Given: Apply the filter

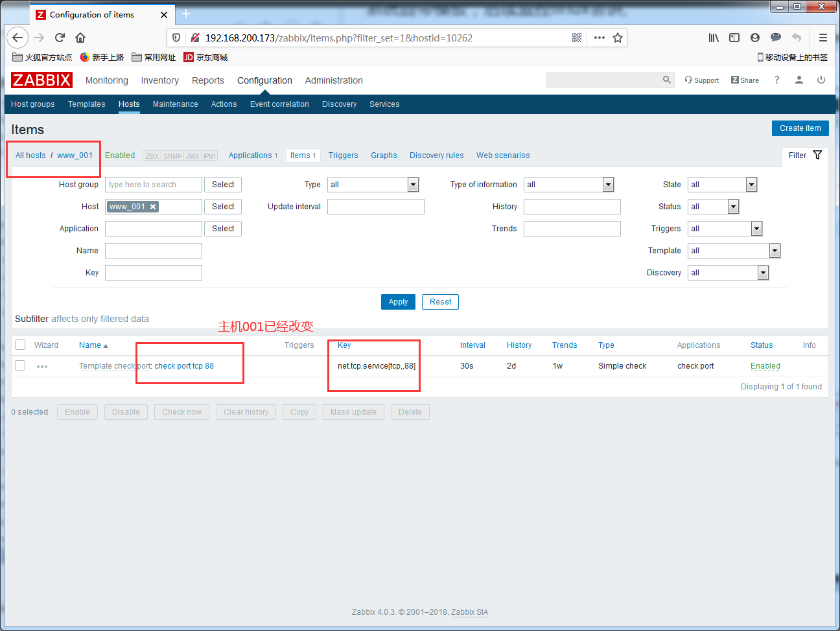Looking at the screenshot, I should [398, 302].
